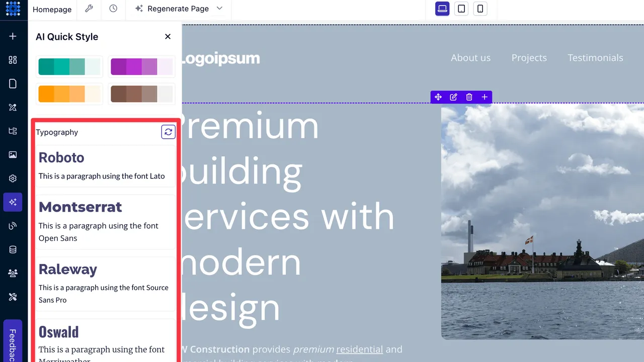Apply the purple color palette
644x362 pixels.
point(142,66)
